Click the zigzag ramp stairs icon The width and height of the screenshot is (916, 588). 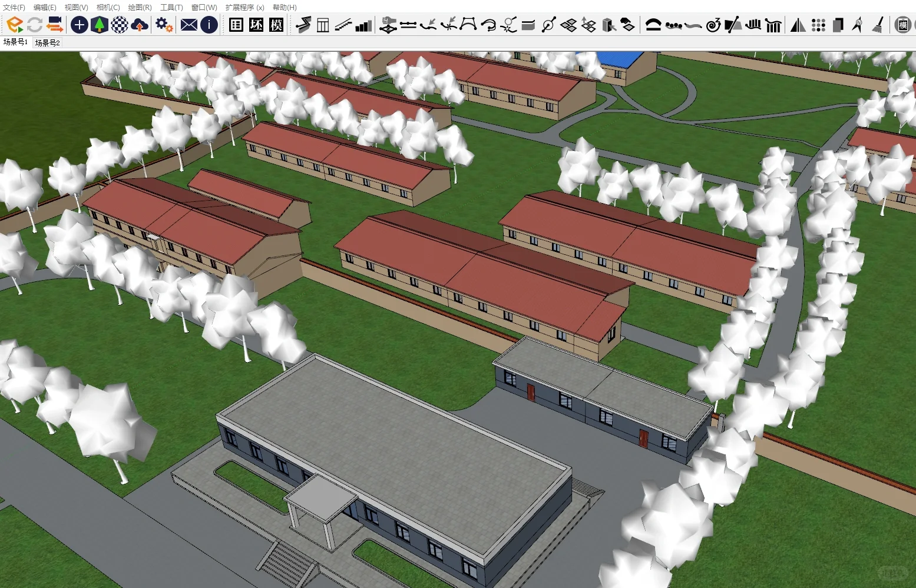coord(303,25)
